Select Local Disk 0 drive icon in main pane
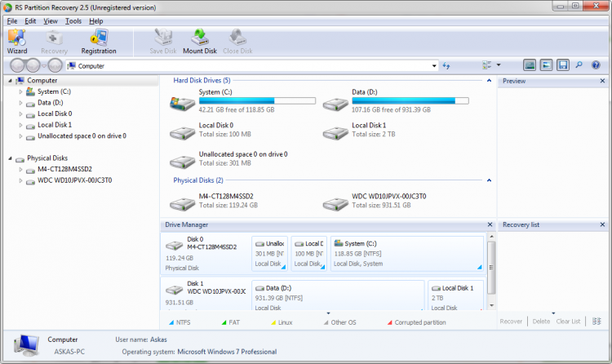The width and height of the screenshot is (612, 364). pos(182,133)
